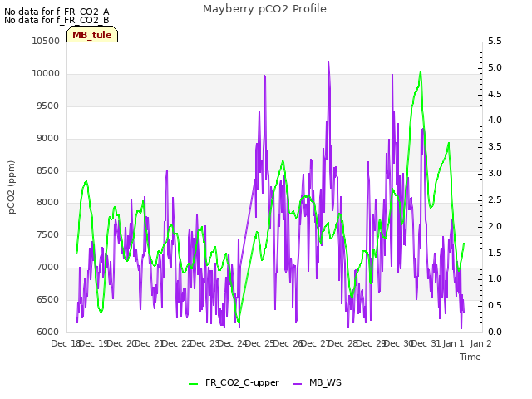Click the 1.0 right axis tick label
Image resolution: width=532 pixels, height=399 pixels.
pyautogui.click(x=495, y=279)
